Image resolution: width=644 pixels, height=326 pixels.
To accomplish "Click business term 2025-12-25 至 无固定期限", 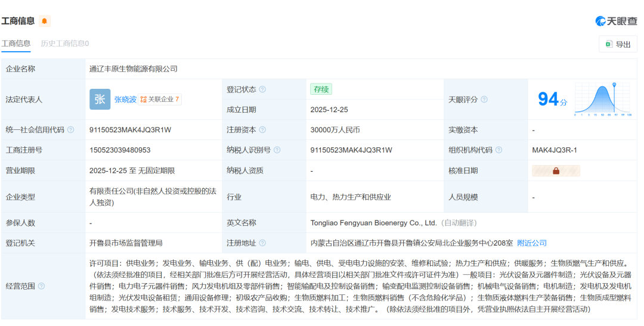I will [132, 171].
